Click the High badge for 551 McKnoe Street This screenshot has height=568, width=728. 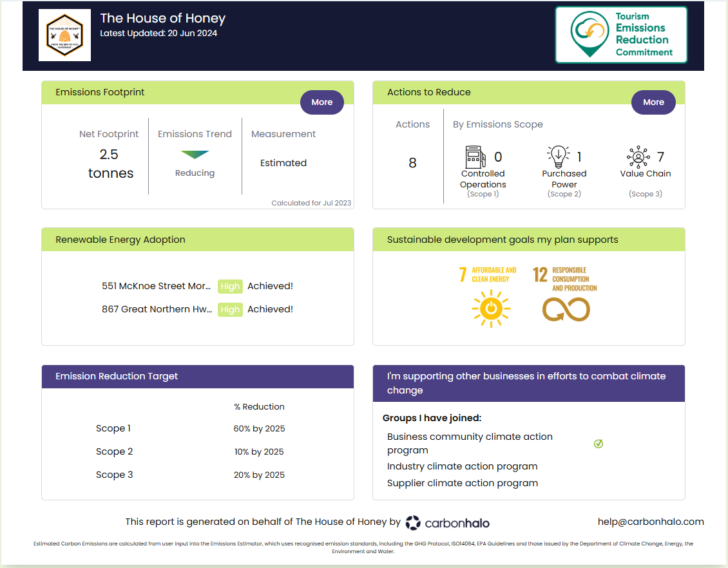[230, 286]
